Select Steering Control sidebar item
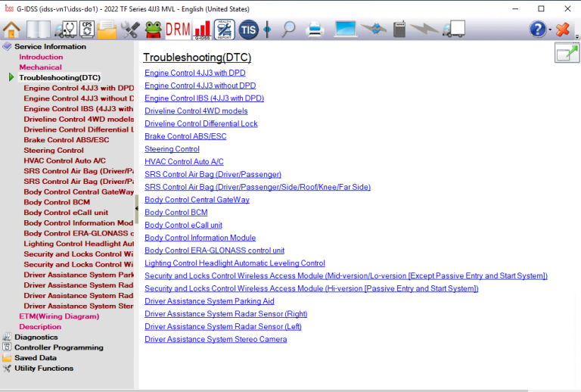Viewport: 581px width, 392px height. pos(54,150)
